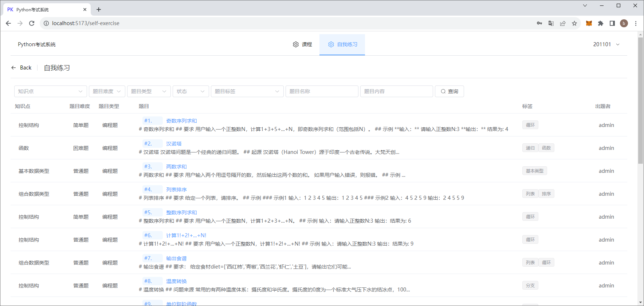Open the 题目类型 filter dropdown
This screenshot has width=644, height=306.
pyautogui.click(x=149, y=91)
